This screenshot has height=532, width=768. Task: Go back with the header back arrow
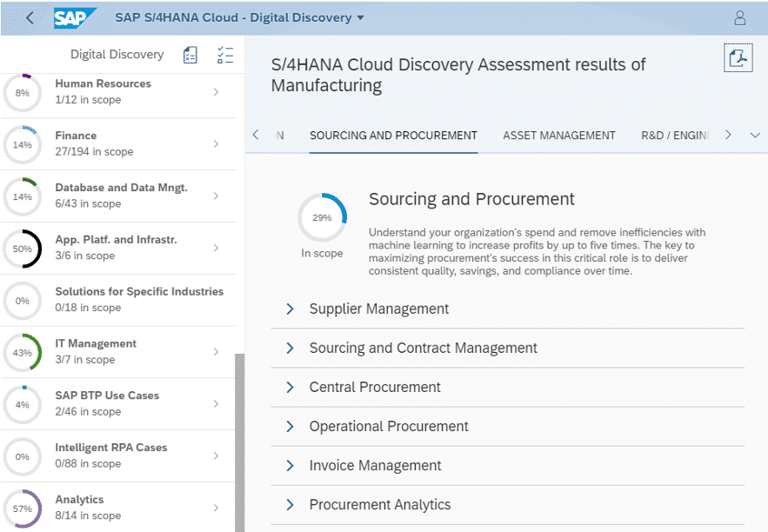point(30,18)
